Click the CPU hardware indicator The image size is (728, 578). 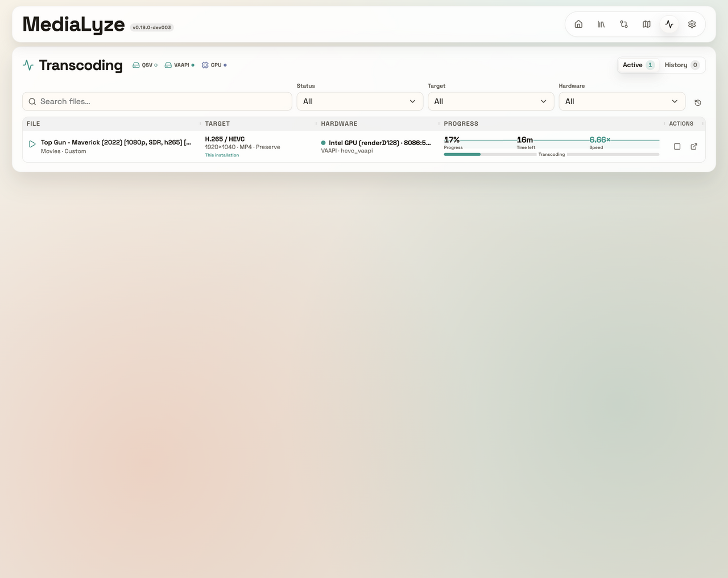[214, 65]
